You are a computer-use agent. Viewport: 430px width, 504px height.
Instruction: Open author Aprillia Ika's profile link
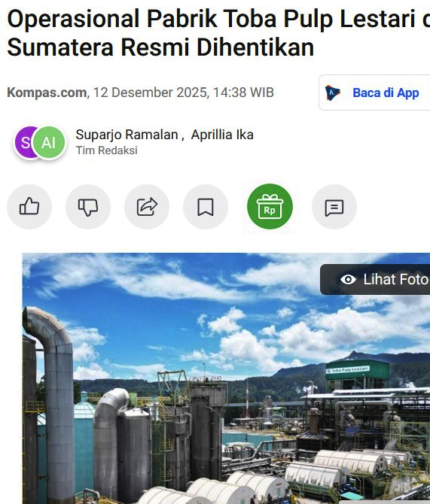pos(222,135)
